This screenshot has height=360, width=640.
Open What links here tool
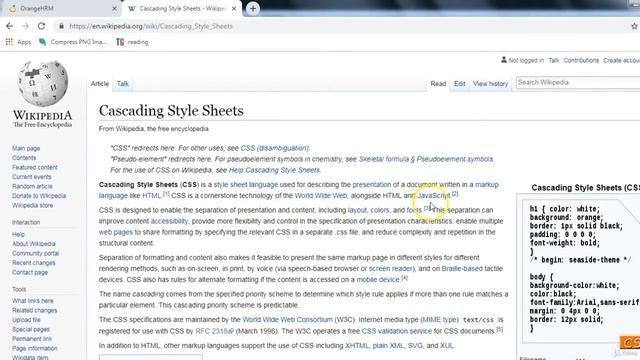click(x=32, y=301)
